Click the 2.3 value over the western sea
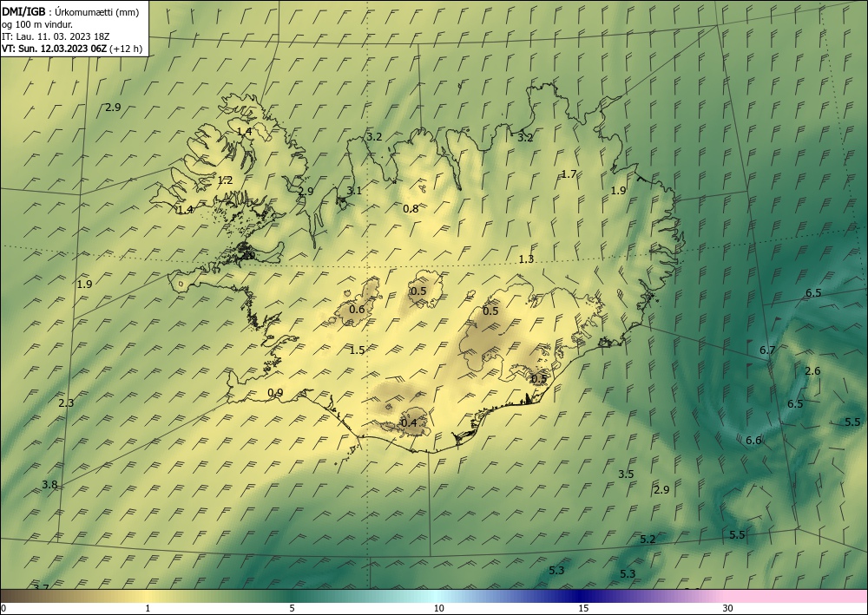 pyautogui.click(x=66, y=403)
